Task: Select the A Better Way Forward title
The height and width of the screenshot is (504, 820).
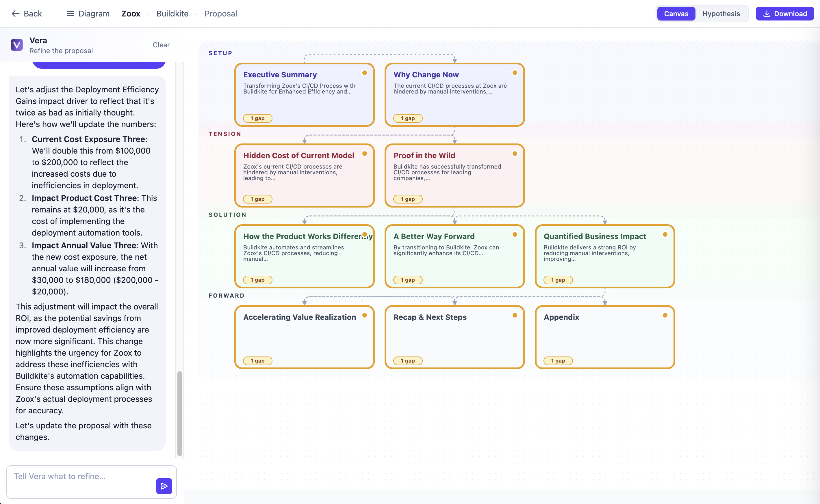Action: 434,236
